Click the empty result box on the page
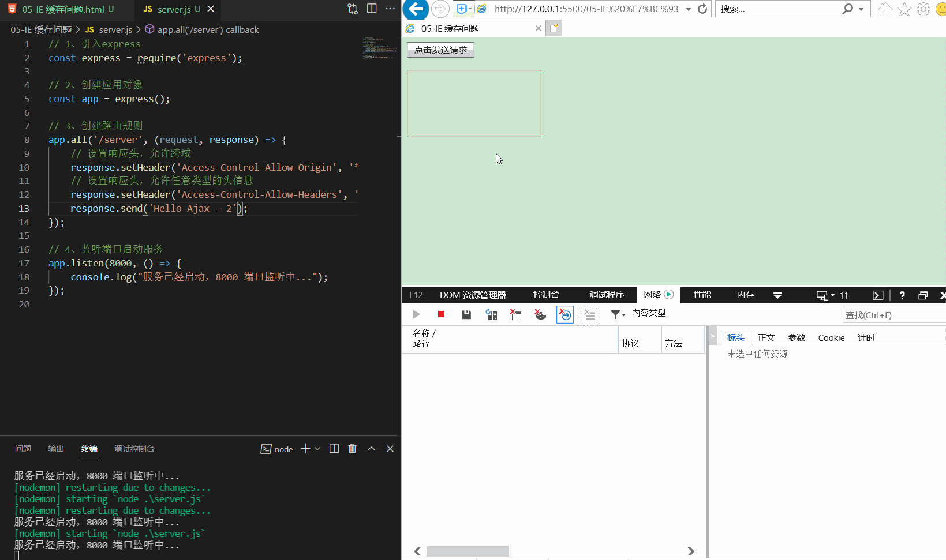 pos(474,104)
